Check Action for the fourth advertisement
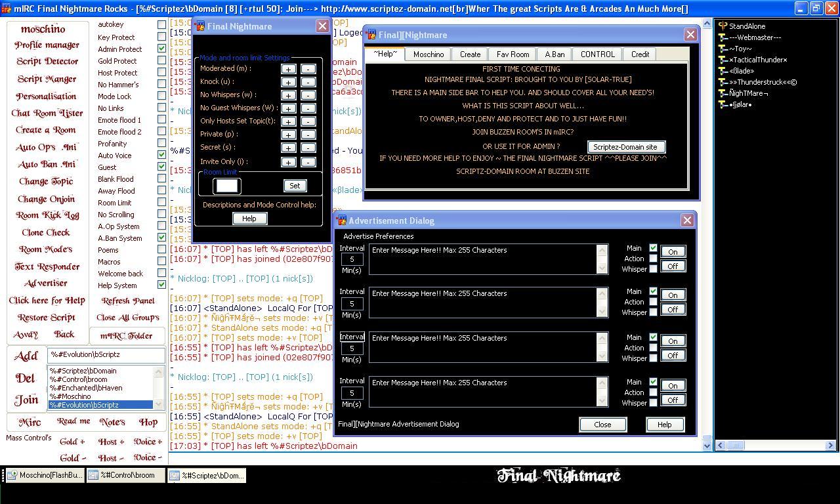840x504 pixels. pos(653,392)
